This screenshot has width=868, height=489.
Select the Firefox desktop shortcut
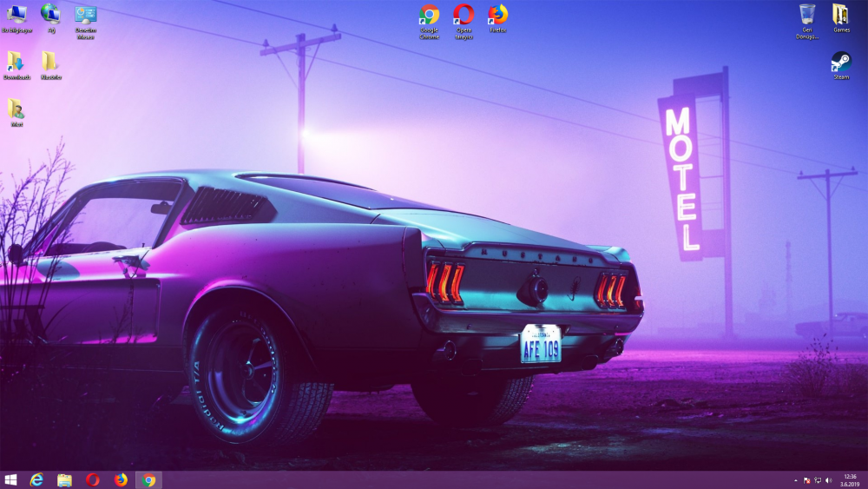click(x=497, y=15)
